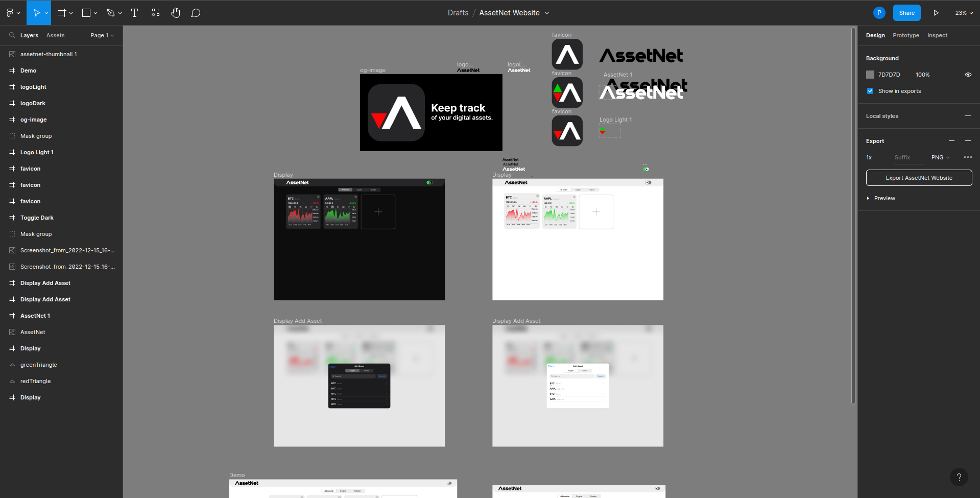
Task: Select the Pen tool
Action: 110,13
